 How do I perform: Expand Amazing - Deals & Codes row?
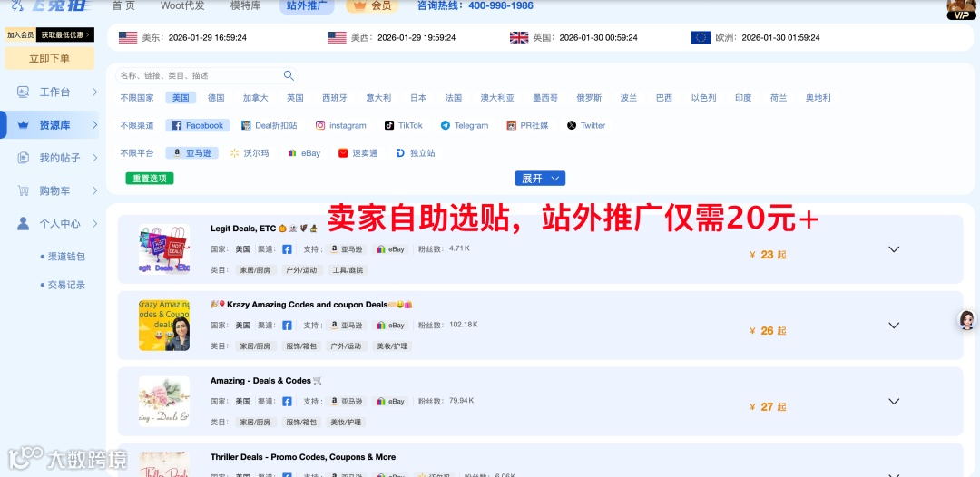click(894, 402)
